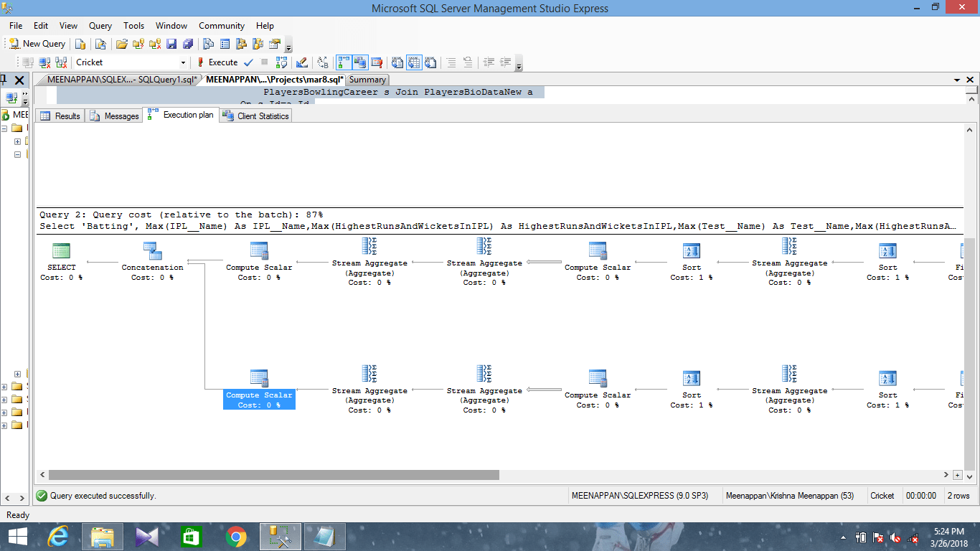Switch output to Results to File
The width and height of the screenshot is (980, 551).
pyautogui.click(x=430, y=62)
